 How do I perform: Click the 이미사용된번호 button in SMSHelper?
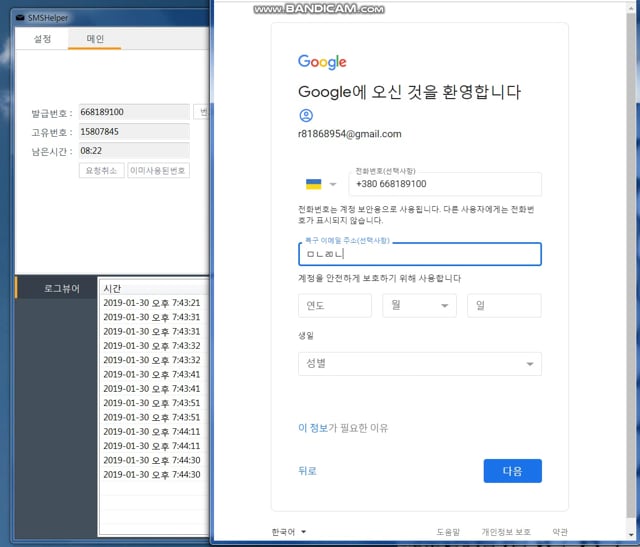coord(158,170)
